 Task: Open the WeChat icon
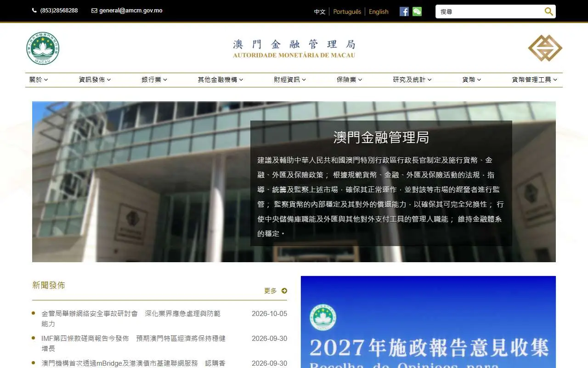point(417,11)
